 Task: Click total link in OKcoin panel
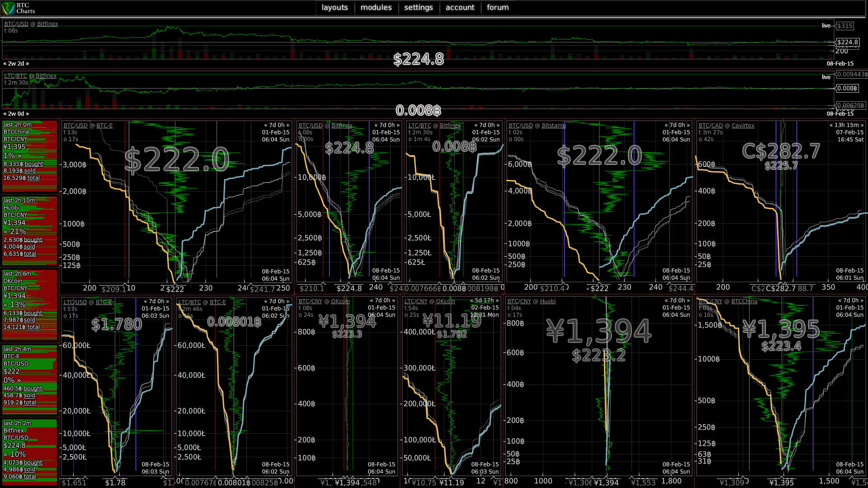click(x=33, y=327)
